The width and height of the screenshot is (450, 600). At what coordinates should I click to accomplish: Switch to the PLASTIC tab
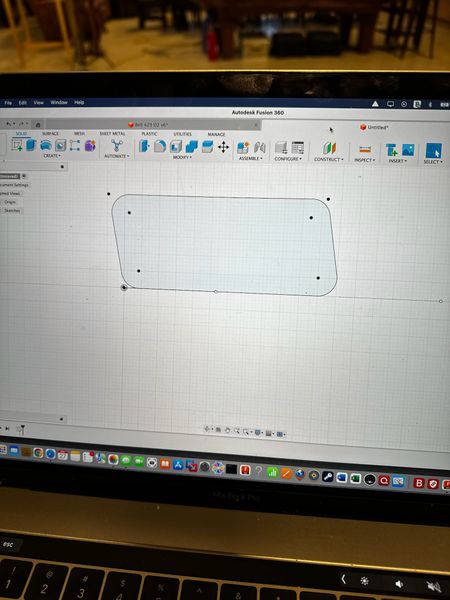149,134
